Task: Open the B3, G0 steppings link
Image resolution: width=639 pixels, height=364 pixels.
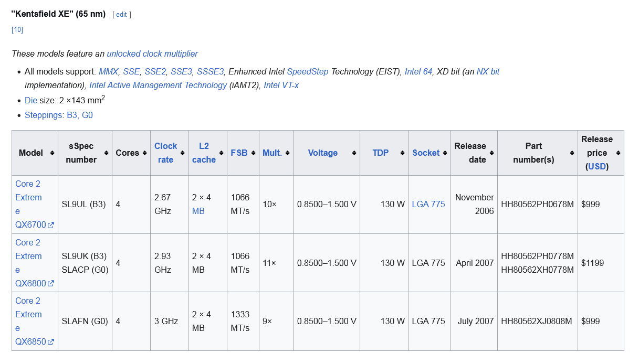Action: (80, 115)
